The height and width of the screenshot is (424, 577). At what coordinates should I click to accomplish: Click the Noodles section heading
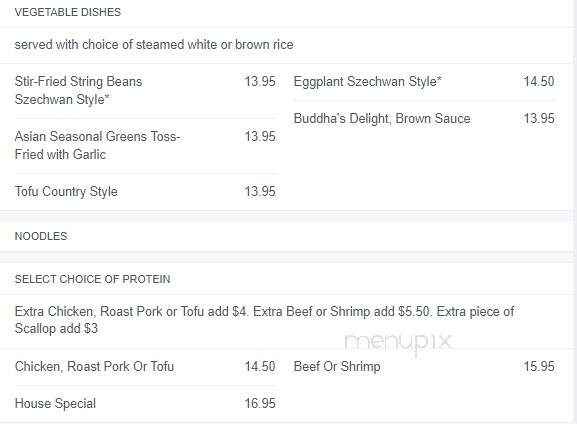pos(41,236)
